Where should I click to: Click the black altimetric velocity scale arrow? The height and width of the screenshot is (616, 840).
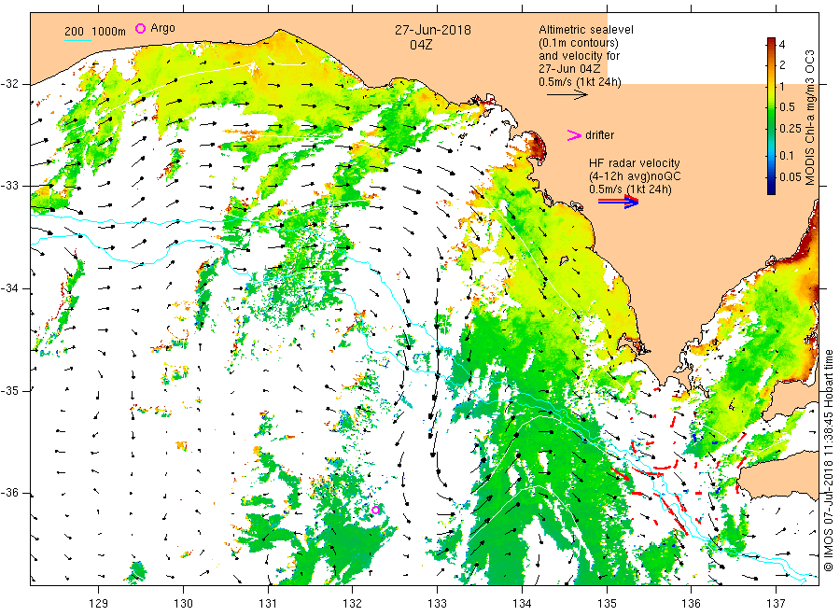567,95
